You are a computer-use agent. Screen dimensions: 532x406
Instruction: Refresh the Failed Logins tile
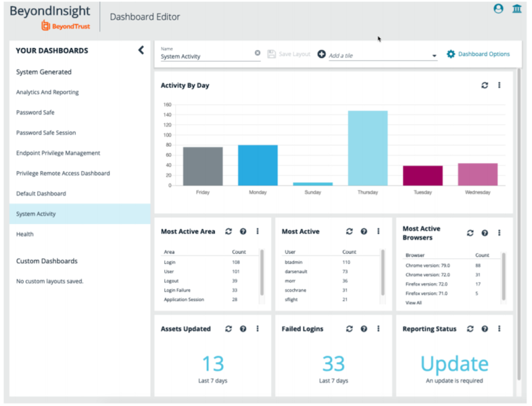point(349,329)
